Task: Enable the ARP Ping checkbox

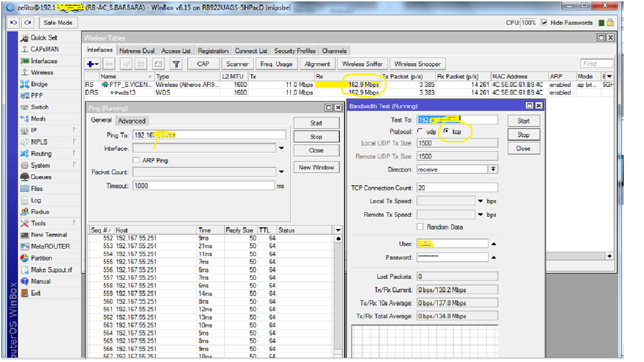Action: 136,160
